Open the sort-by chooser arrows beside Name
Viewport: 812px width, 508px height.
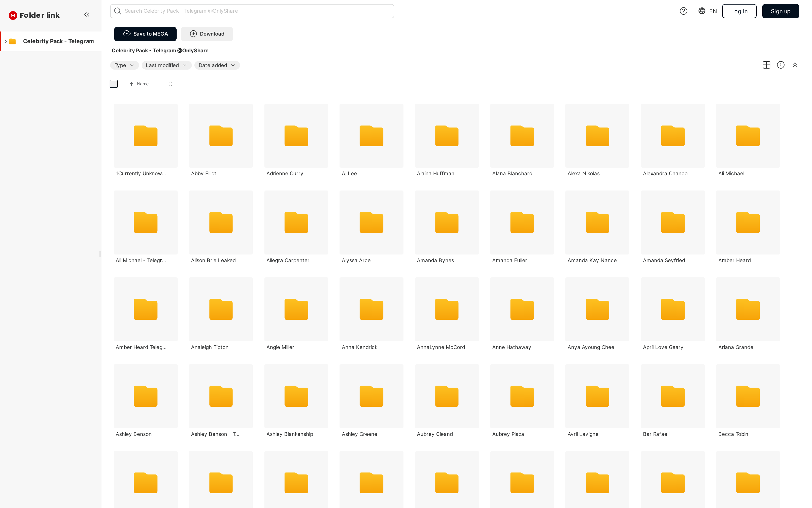click(171, 84)
